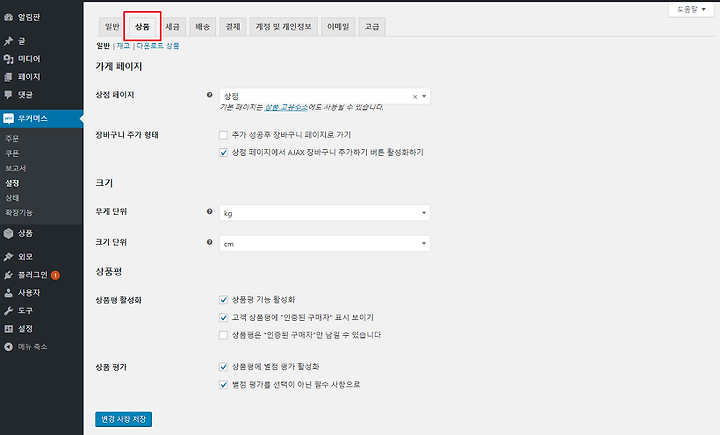This screenshot has height=435, width=720.
Task: Click the 페이지 pages icon
Action: click(8, 77)
